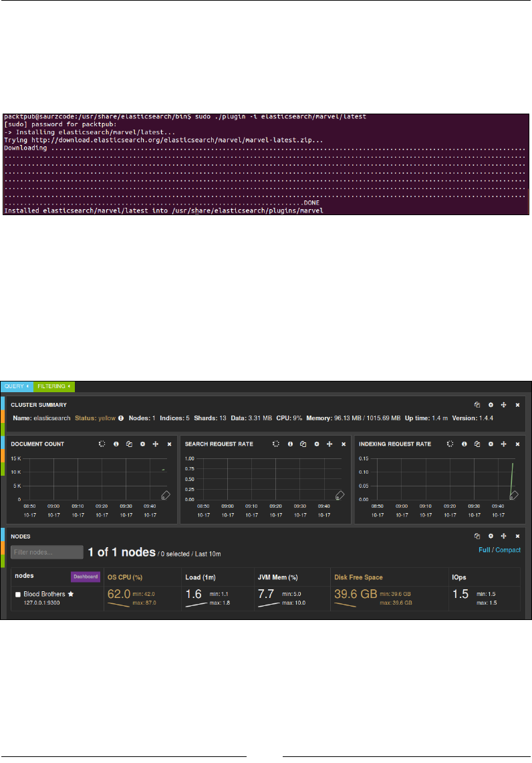Click the tag icon in Search Request Rate chart
The image size is (532, 763).
[340, 495]
